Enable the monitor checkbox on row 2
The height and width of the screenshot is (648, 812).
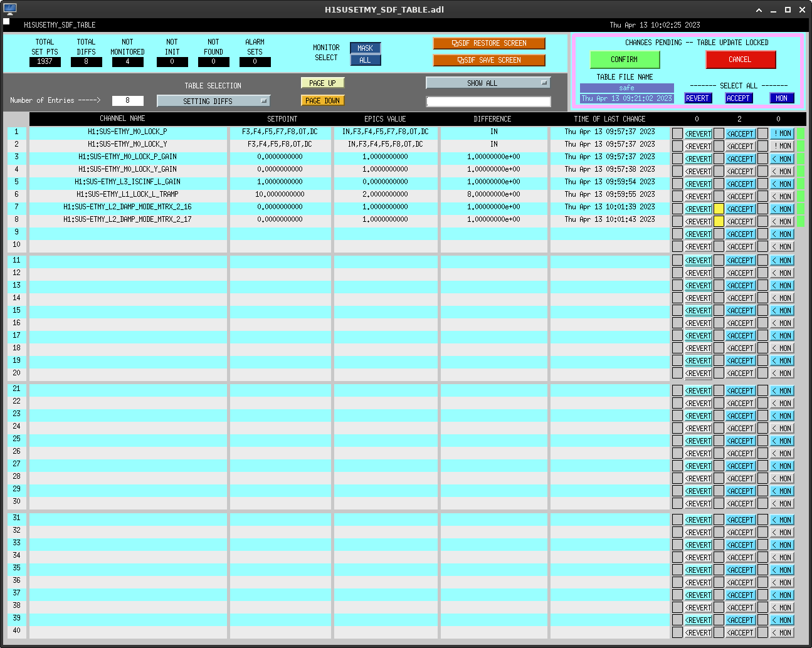762,146
